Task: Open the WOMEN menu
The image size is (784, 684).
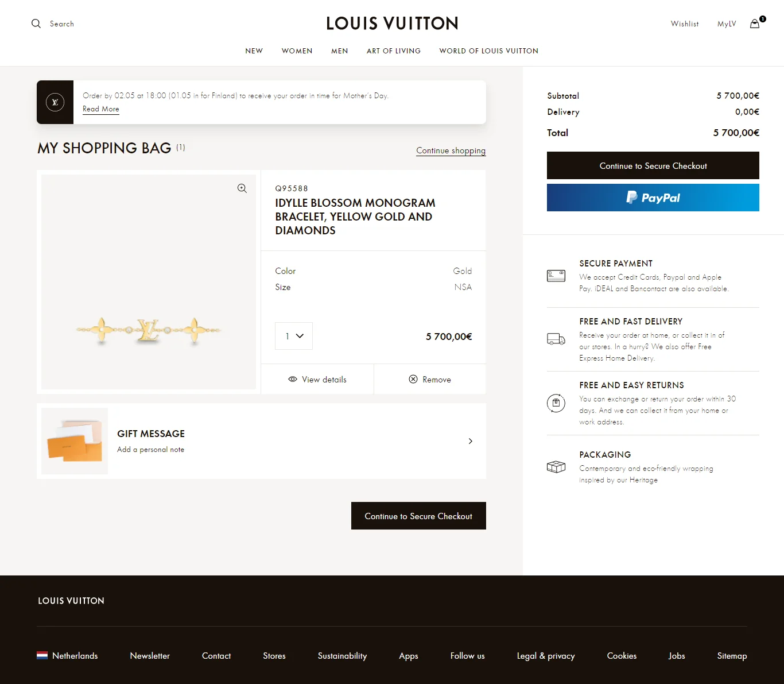Action: [297, 51]
